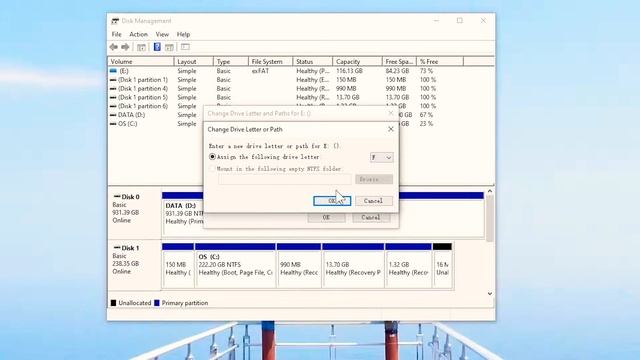This screenshot has height=360, width=640.
Task: Sort by the Volume column header
Action: (141, 62)
